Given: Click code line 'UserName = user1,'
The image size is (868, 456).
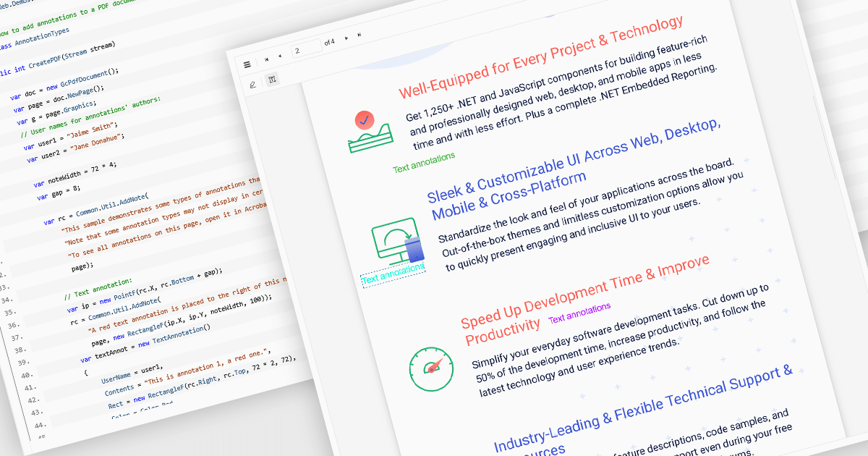Looking at the screenshot, I should pos(132,372).
